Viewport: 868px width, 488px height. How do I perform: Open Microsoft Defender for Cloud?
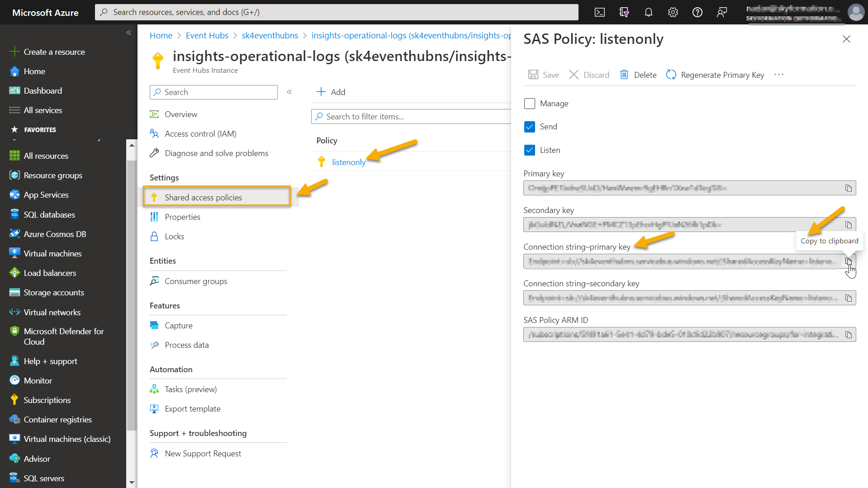click(63, 336)
